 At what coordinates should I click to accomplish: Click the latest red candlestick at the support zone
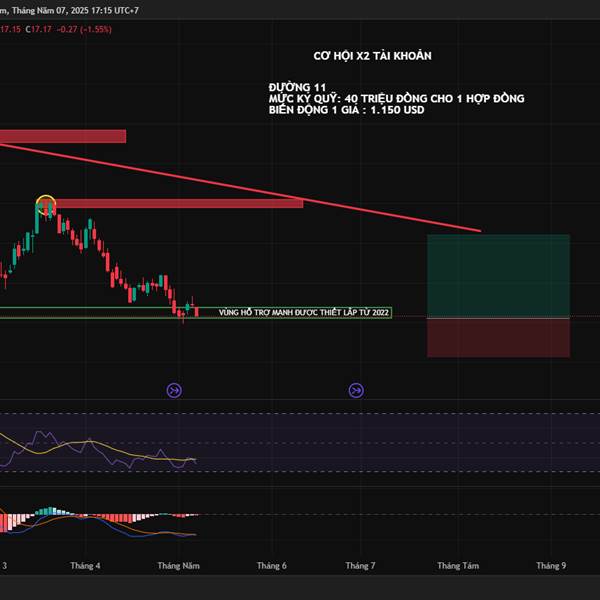pyautogui.click(x=197, y=311)
